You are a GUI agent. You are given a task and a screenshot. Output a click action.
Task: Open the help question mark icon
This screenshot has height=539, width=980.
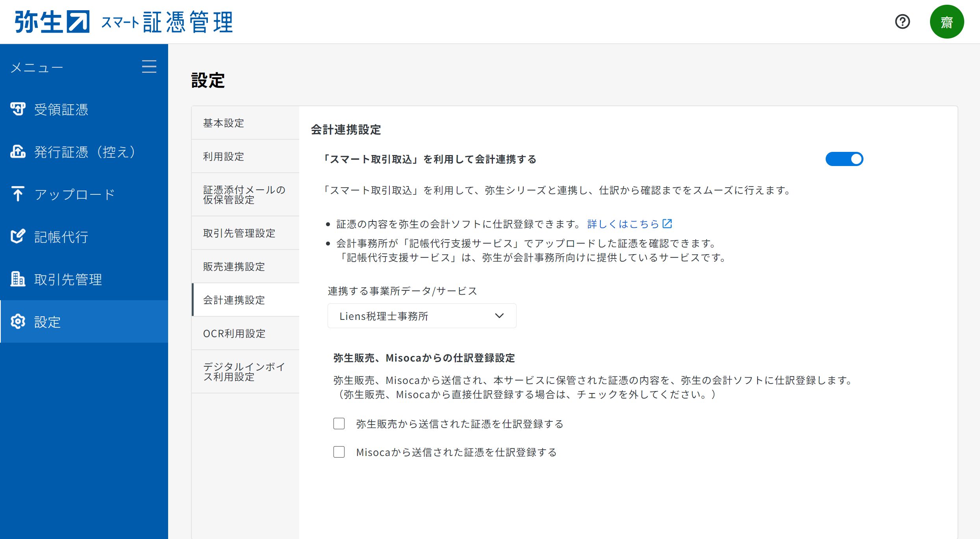coord(902,22)
